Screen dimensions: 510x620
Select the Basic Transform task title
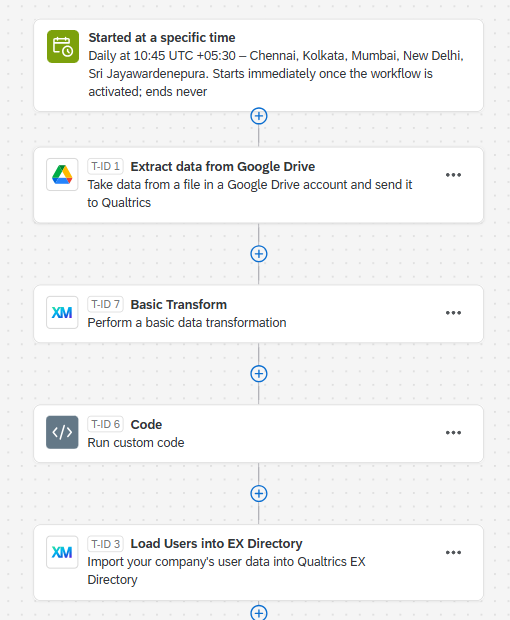point(179,304)
